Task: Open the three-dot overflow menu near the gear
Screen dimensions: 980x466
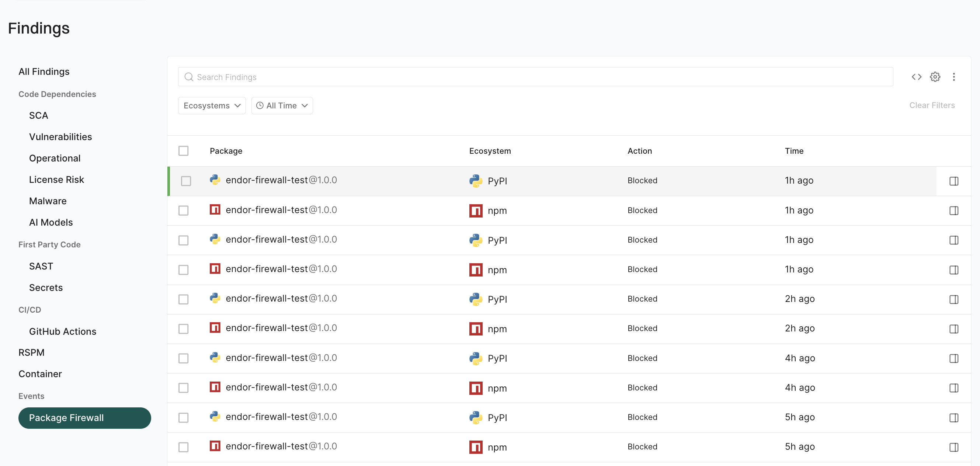Action: 954,76
